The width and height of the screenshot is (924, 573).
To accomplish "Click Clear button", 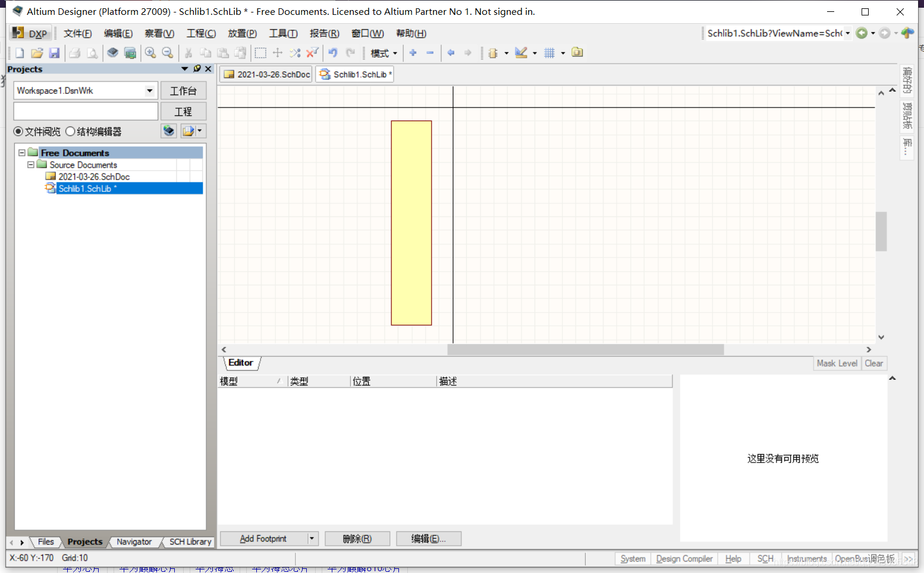I will [x=874, y=363].
